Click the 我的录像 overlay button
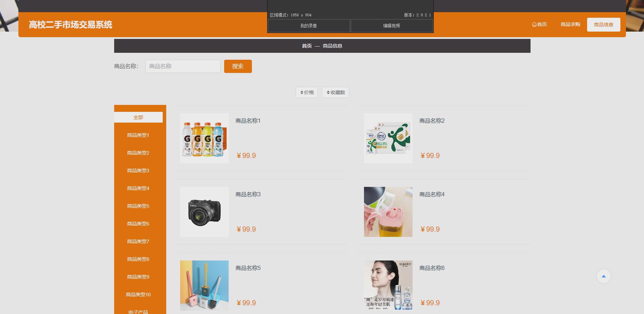The height and width of the screenshot is (314, 644). 308,25
